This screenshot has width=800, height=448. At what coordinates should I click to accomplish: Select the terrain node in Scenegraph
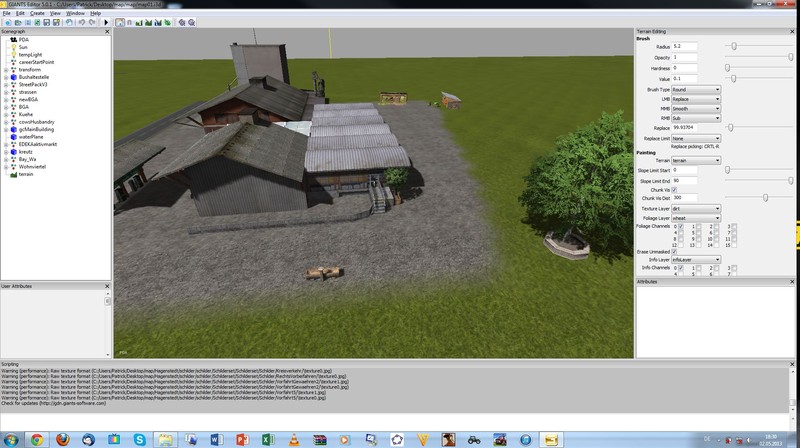click(x=26, y=174)
